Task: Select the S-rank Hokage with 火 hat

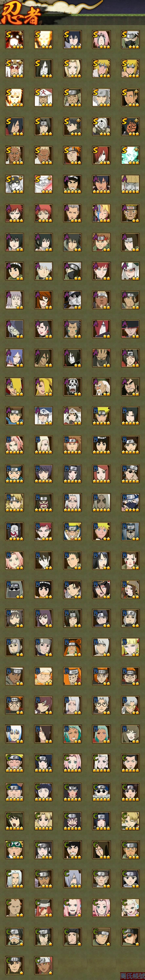Action: pyautogui.click(x=43, y=97)
